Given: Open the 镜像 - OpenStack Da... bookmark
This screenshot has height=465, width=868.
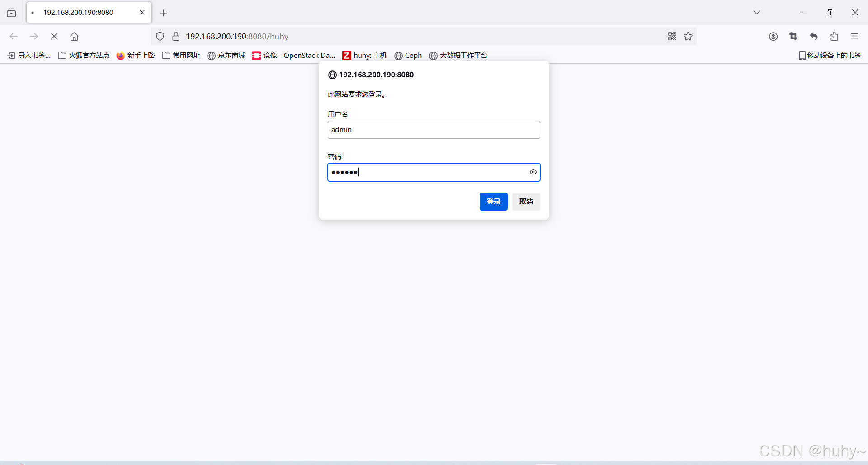Looking at the screenshot, I should pos(294,56).
